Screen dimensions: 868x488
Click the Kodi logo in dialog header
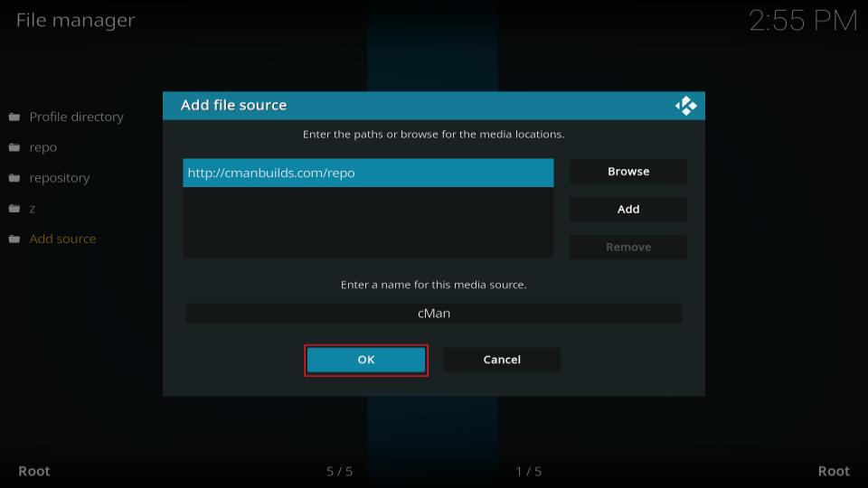coord(685,106)
